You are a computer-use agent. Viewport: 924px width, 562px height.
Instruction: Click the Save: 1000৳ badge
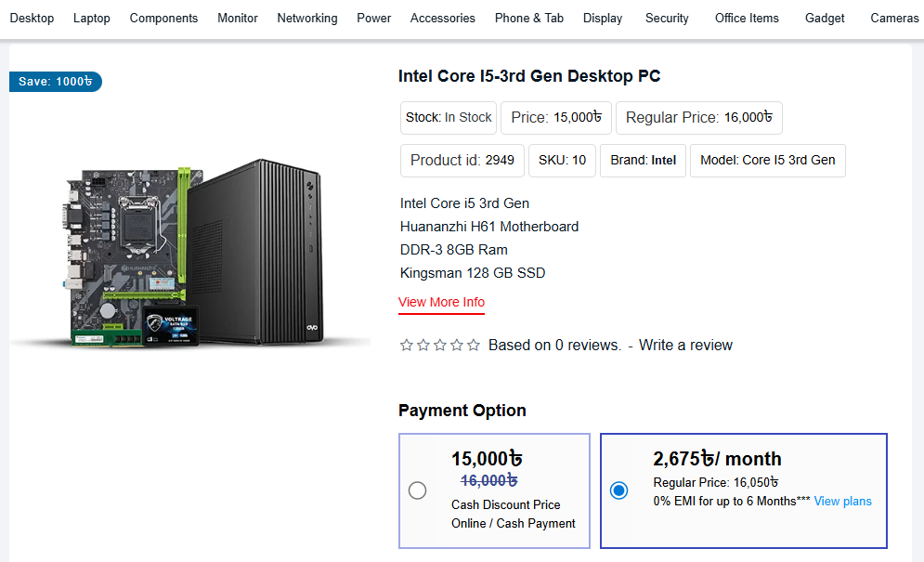click(x=56, y=82)
